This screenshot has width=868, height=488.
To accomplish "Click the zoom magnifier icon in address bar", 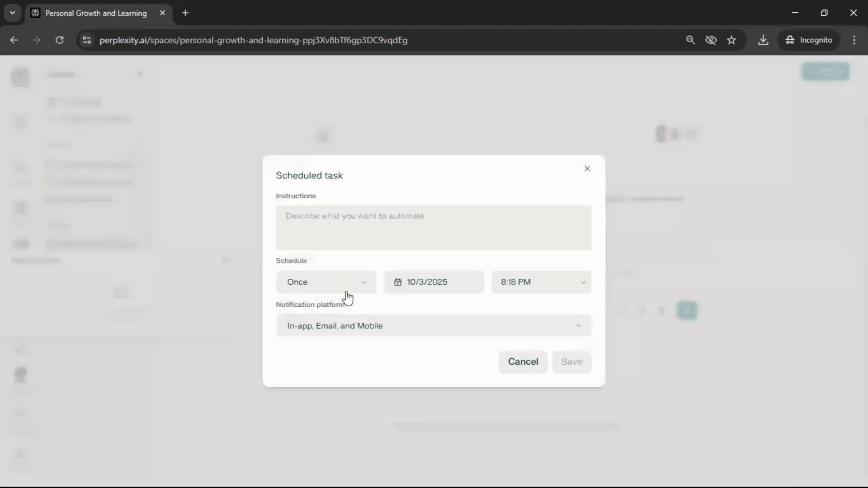I will click(690, 40).
